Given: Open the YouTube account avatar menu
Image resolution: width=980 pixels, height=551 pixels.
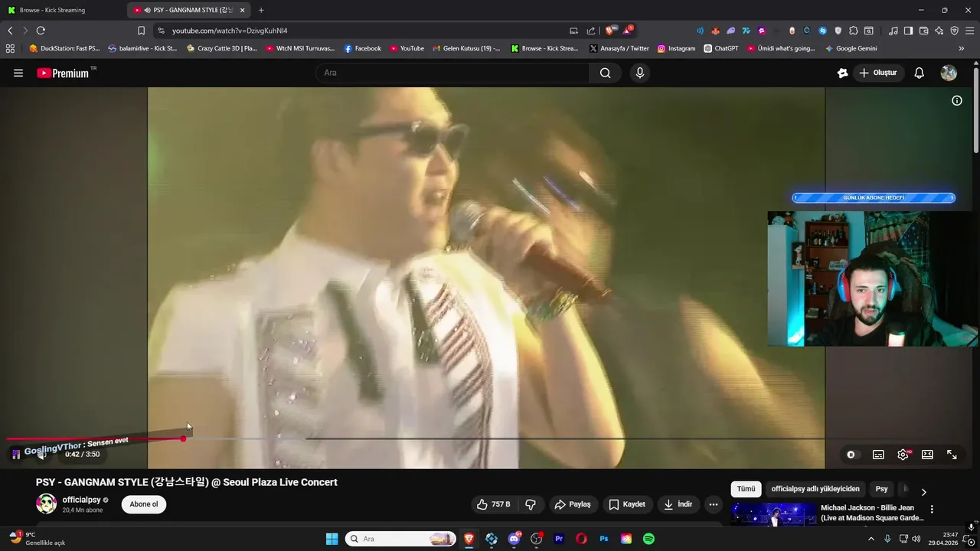Looking at the screenshot, I should point(949,73).
